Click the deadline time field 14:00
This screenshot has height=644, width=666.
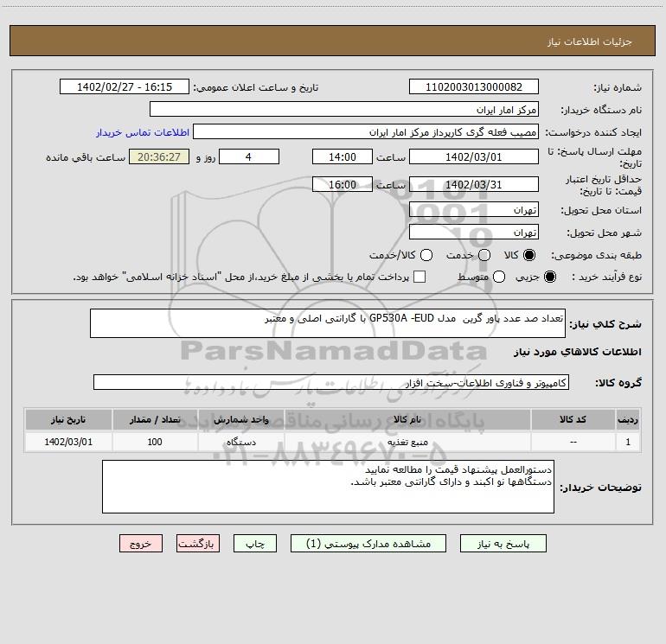pyautogui.click(x=343, y=156)
